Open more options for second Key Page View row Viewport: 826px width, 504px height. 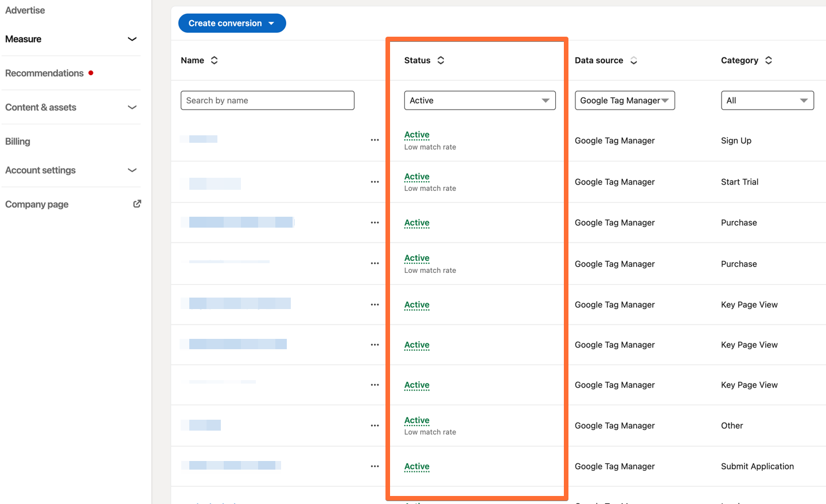click(x=375, y=345)
